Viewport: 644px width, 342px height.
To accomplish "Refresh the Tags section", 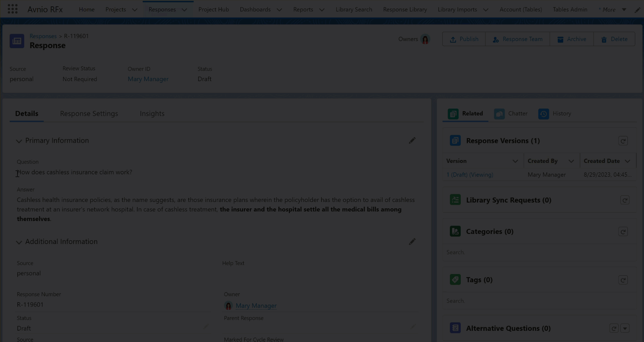I will 623,280.
